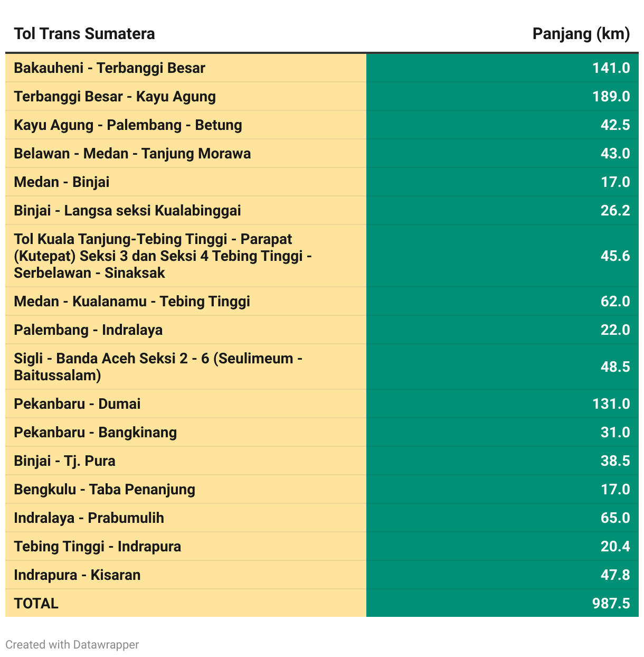Select Kayu Agung - Palembang - Betung row

pyautogui.click(x=322, y=125)
